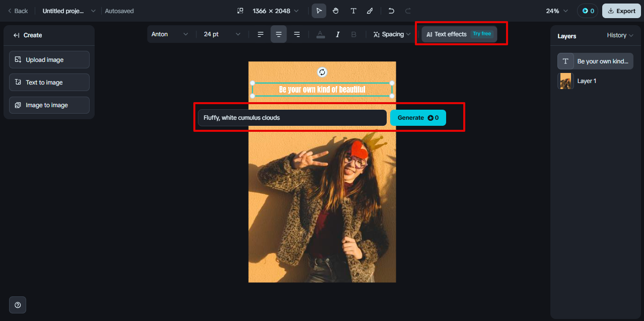Open the help question mark icon
The image size is (644, 321).
18,305
